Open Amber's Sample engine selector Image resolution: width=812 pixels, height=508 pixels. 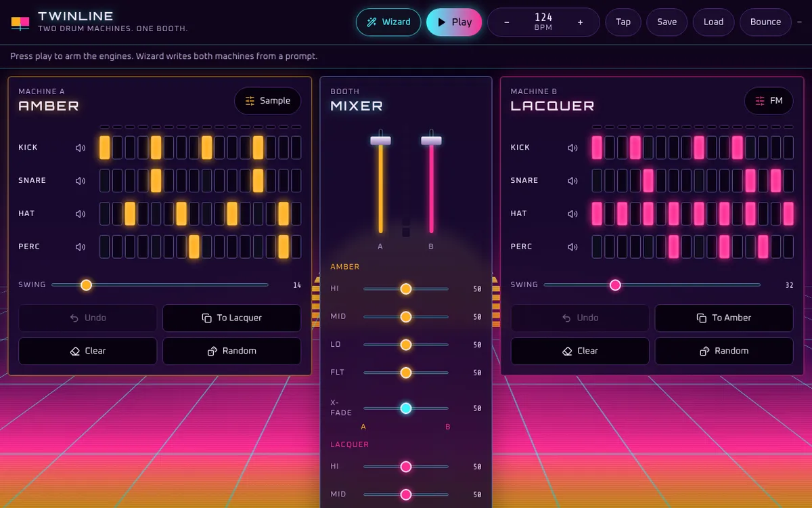268,101
